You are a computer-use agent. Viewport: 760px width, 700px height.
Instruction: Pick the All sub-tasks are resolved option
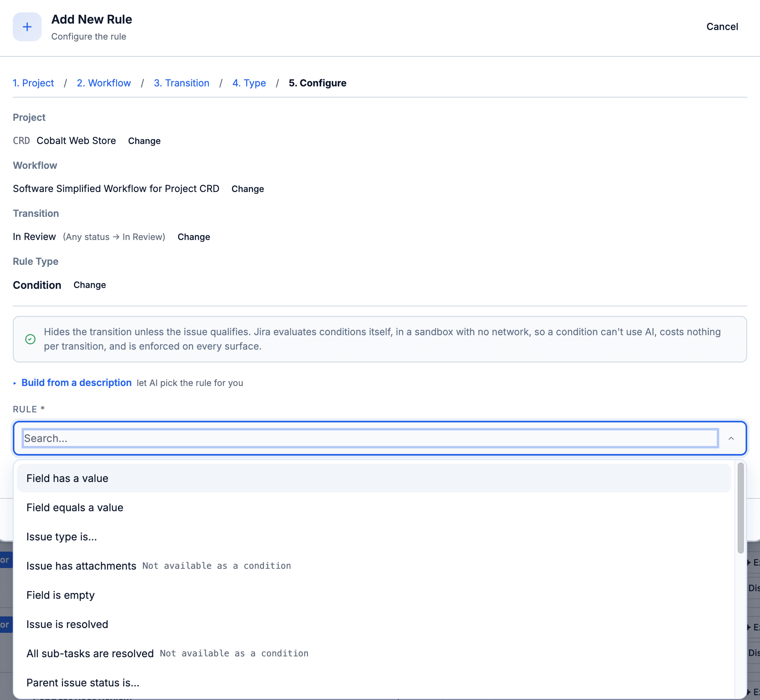point(374,654)
